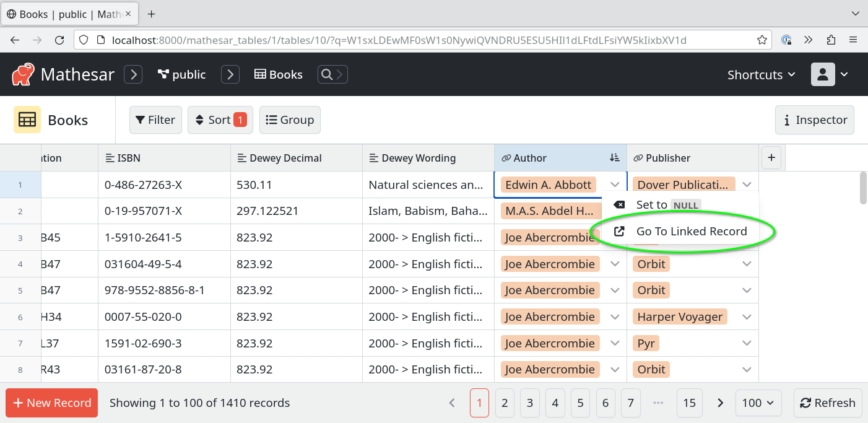Expand the Publisher cell dropdown for Orbit
This screenshot has width=868, height=423.
[747, 263]
